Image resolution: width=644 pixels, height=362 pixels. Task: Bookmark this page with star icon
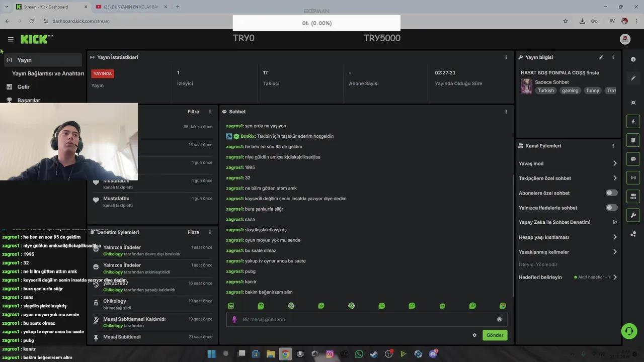[566, 21]
